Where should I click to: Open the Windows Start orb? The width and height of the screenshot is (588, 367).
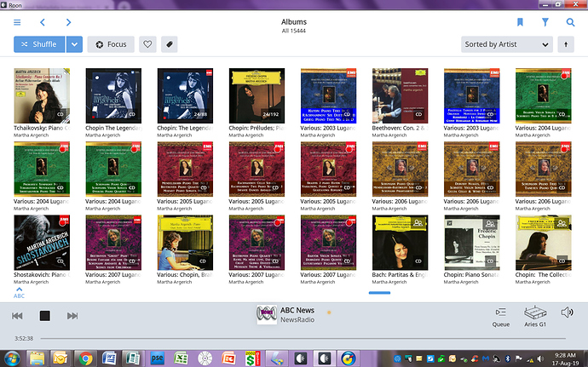(12, 358)
